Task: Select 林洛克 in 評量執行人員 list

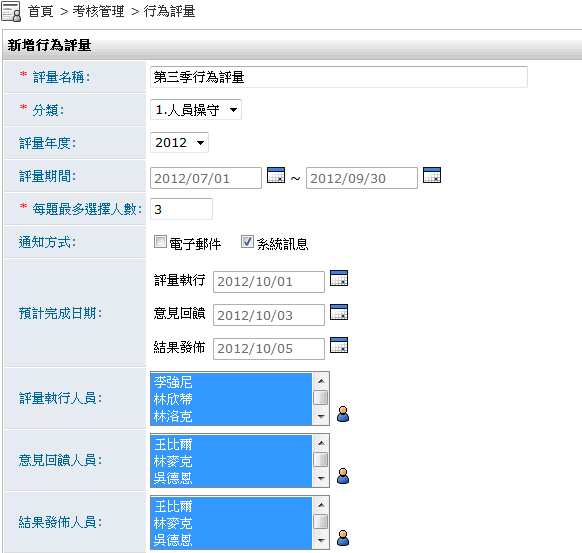Action: click(x=232, y=416)
